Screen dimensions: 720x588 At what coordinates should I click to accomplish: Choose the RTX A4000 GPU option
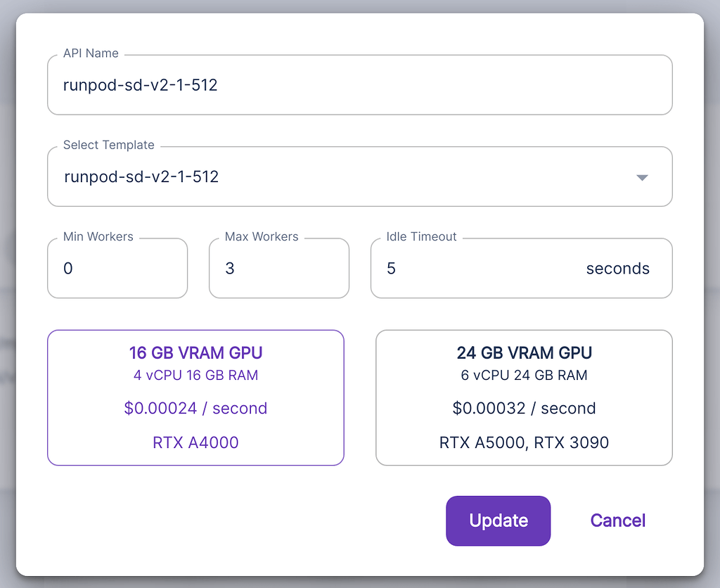pos(195,442)
